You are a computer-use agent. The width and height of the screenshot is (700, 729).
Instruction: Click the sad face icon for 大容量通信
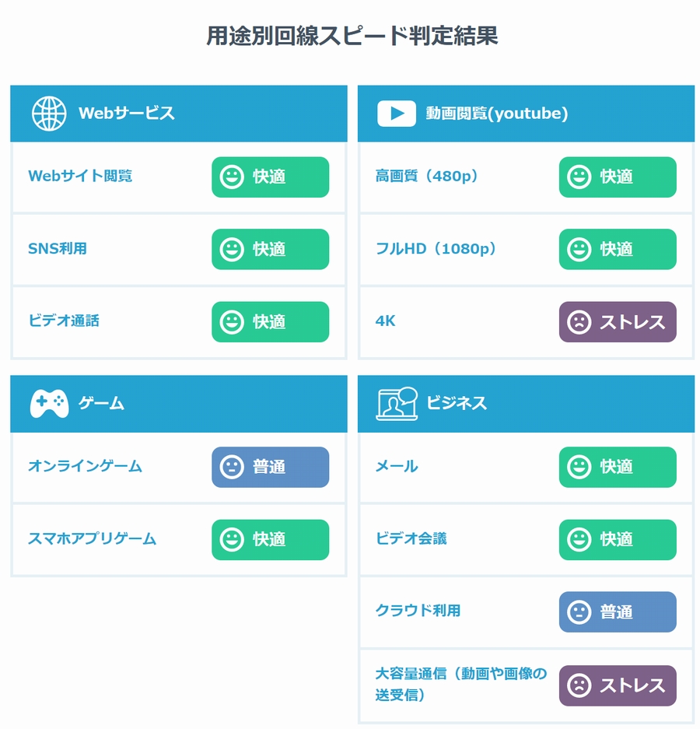click(579, 685)
